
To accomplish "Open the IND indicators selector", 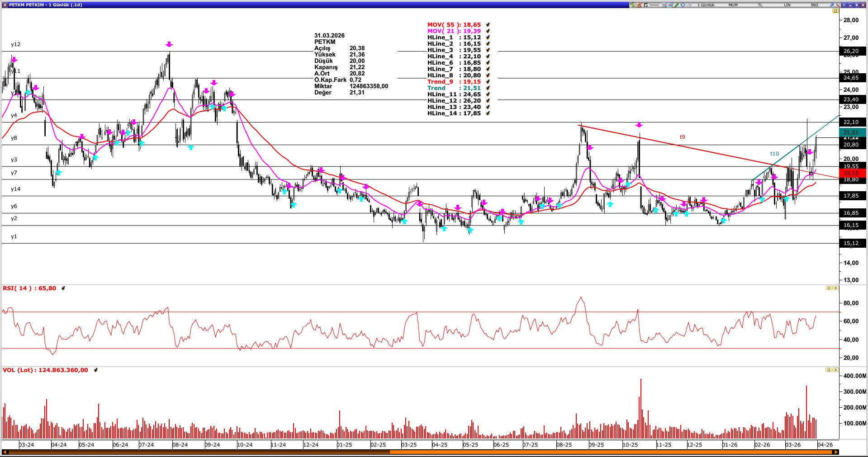I will pos(814,5).
